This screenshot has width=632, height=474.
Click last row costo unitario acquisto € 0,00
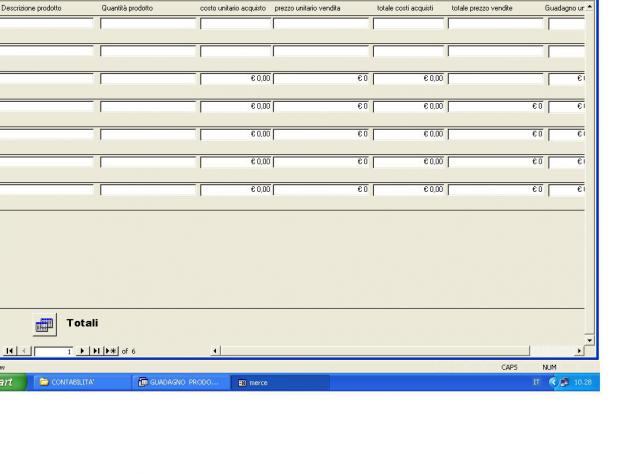236,189
